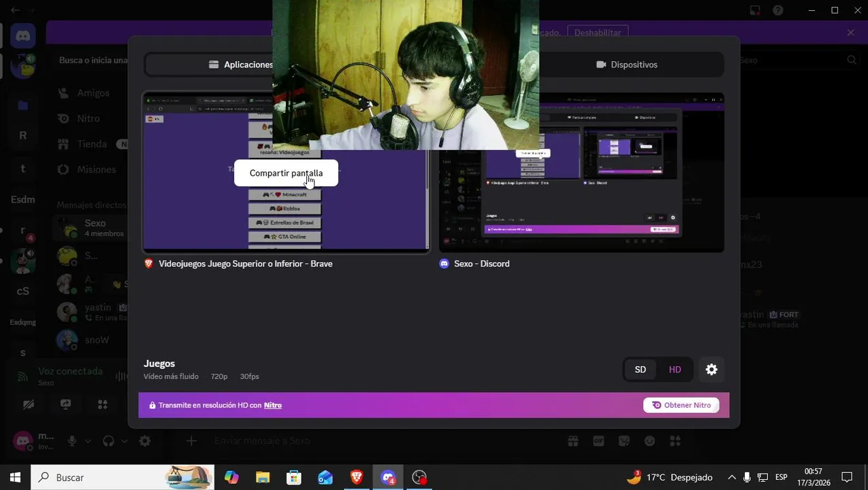Click the plus attach button in message bar
Screen dimensions: 868x490
click(191, 441)
